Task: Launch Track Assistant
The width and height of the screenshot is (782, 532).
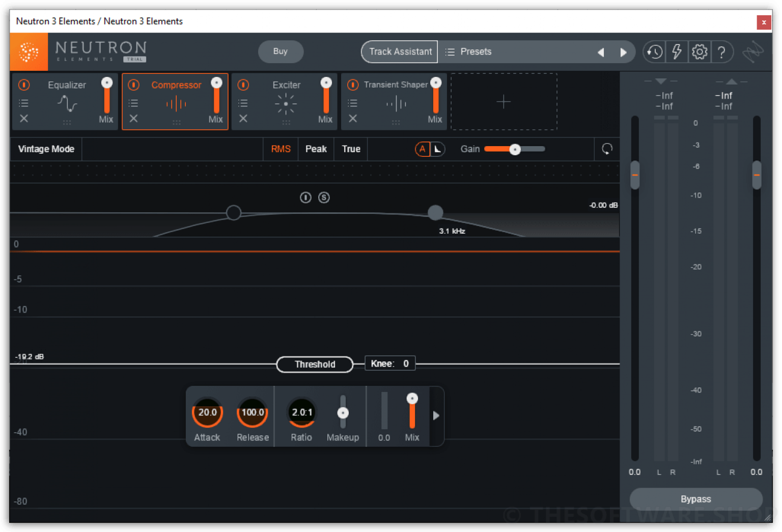Action: [x=400, y=52]
